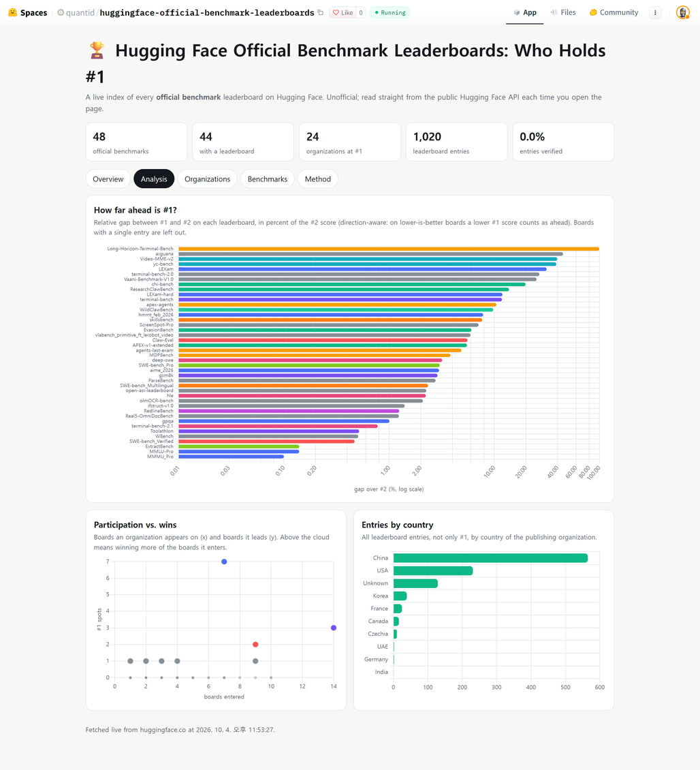Switch to the Method tab
700x770 pixels.
pyautogui.click(x=317, y=179)
